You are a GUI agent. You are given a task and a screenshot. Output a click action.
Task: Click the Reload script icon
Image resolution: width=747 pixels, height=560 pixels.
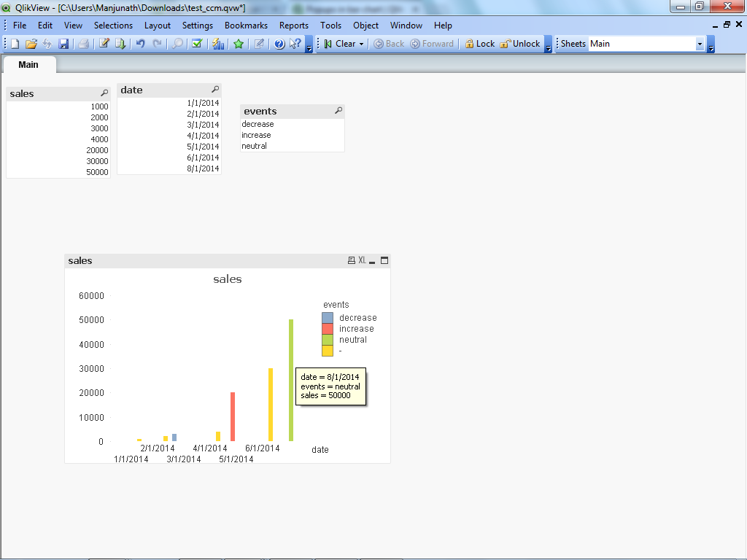coord(120,44)
